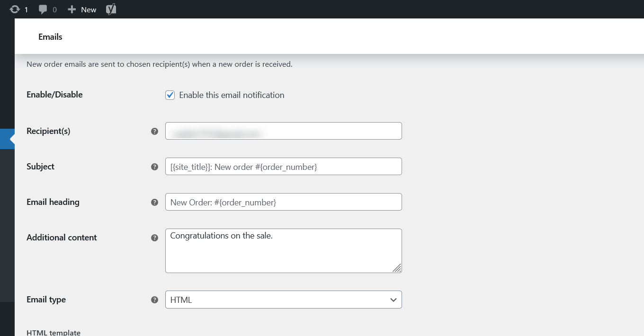View help tooltip beside Subject
Viewport: 644px width, 336px height.
tap(154, 167)
